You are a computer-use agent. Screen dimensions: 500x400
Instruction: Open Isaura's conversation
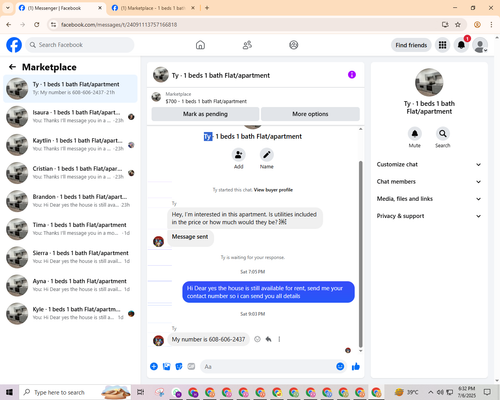[70, 117]
